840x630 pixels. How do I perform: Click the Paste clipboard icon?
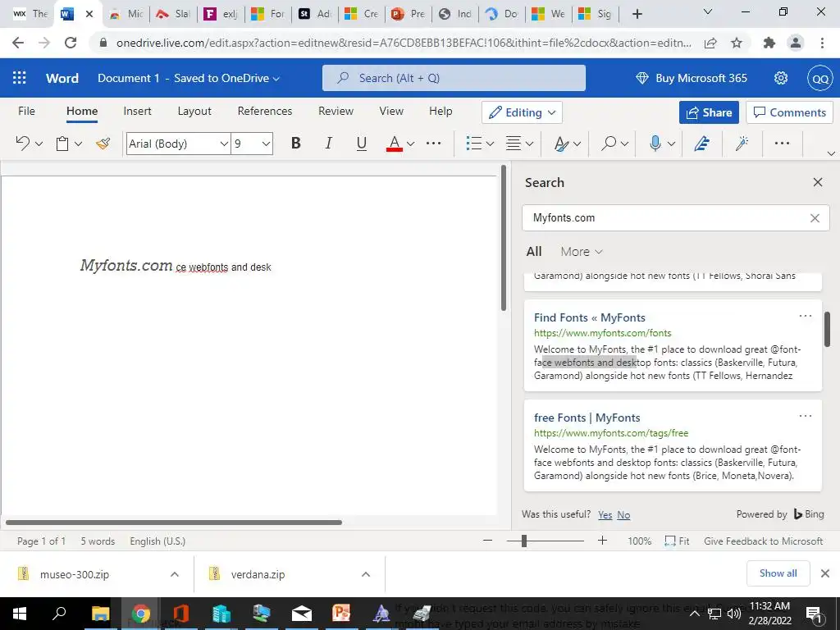[62, 144]
